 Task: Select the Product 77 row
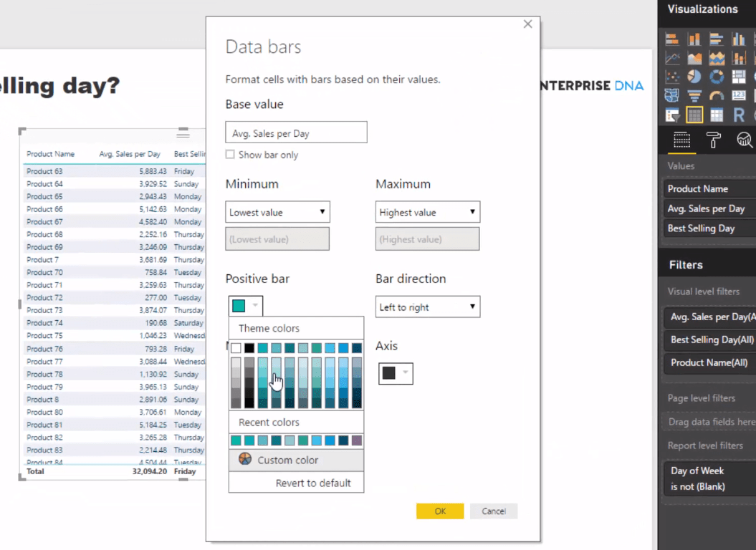pyautogui.click(x=114, y=362)
